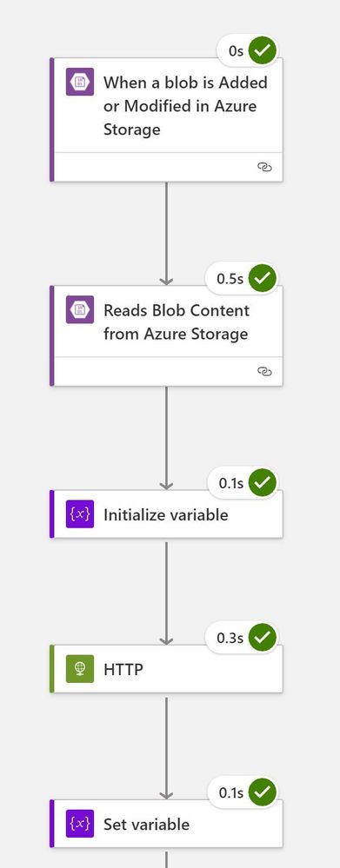Select the Set variable action card
Screen dimensions: 340x868
166,824
